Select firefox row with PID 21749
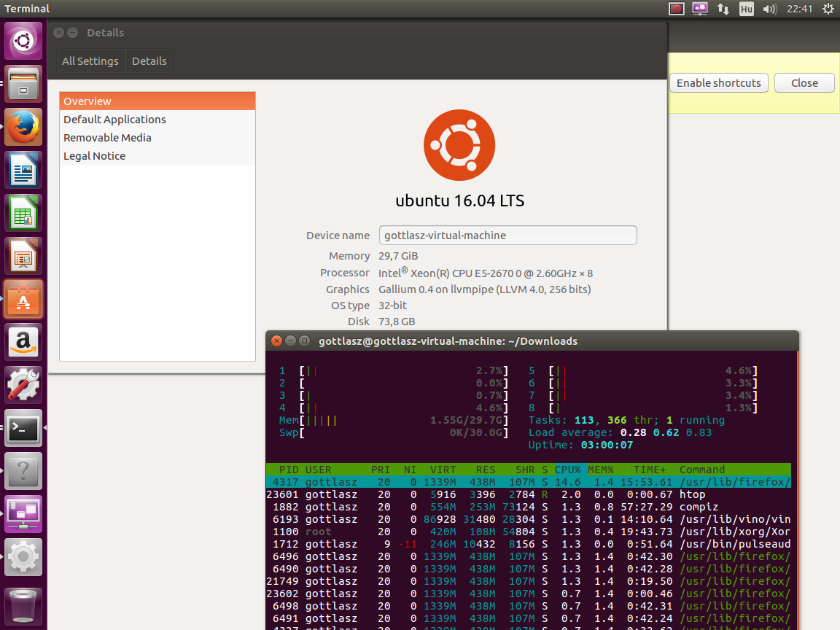Viewport: 840px width, 630px height. pos(528,581)
